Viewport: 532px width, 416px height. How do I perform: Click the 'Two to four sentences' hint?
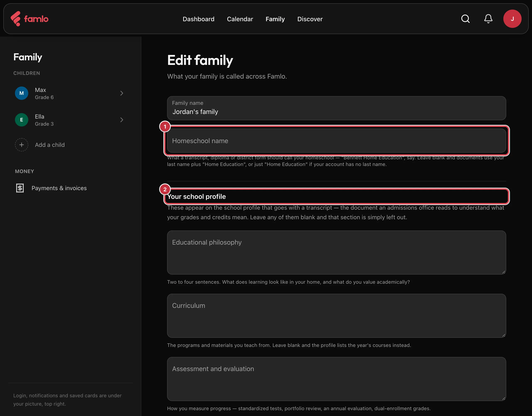[x=288, y=282]
